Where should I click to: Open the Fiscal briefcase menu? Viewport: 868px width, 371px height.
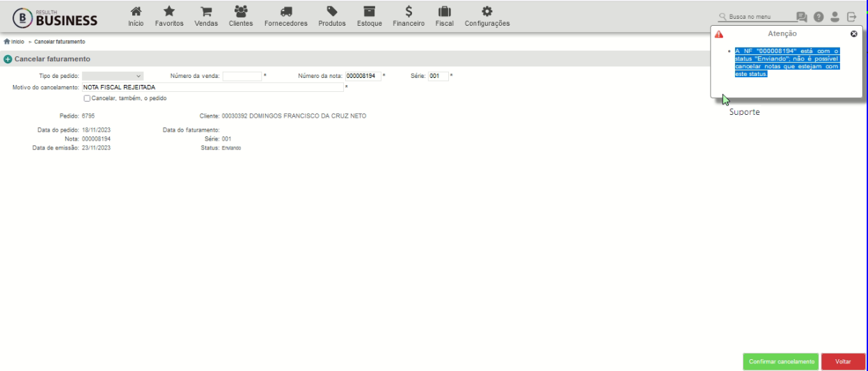[x=444, y=11]
